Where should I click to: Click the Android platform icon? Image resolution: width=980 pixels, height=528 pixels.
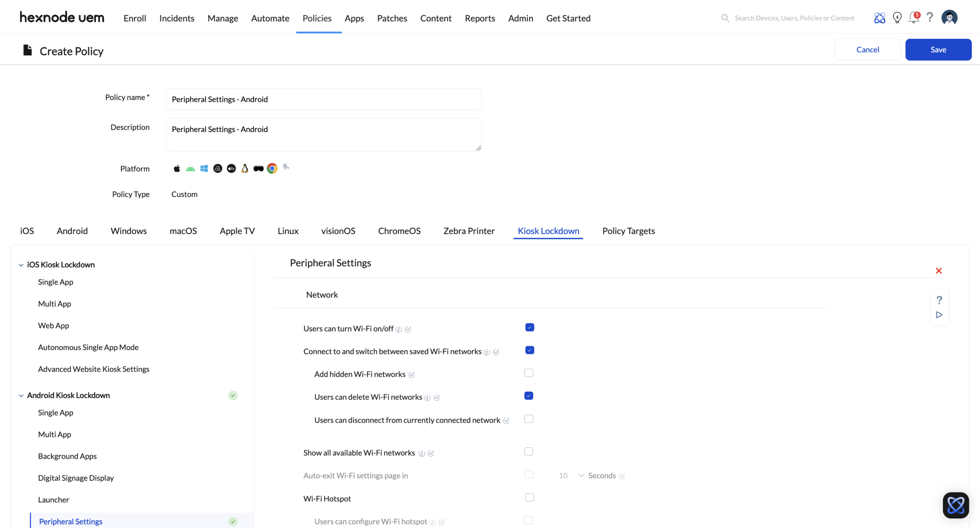point(190,168)
